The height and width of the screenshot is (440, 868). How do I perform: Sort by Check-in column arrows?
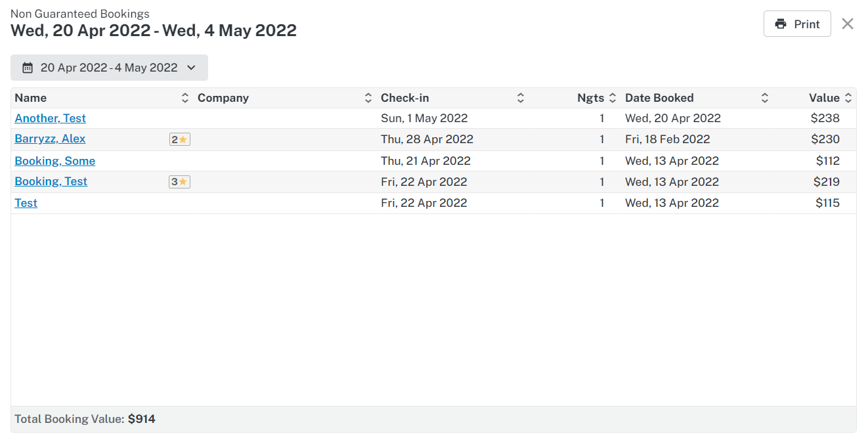coord(521,99)
